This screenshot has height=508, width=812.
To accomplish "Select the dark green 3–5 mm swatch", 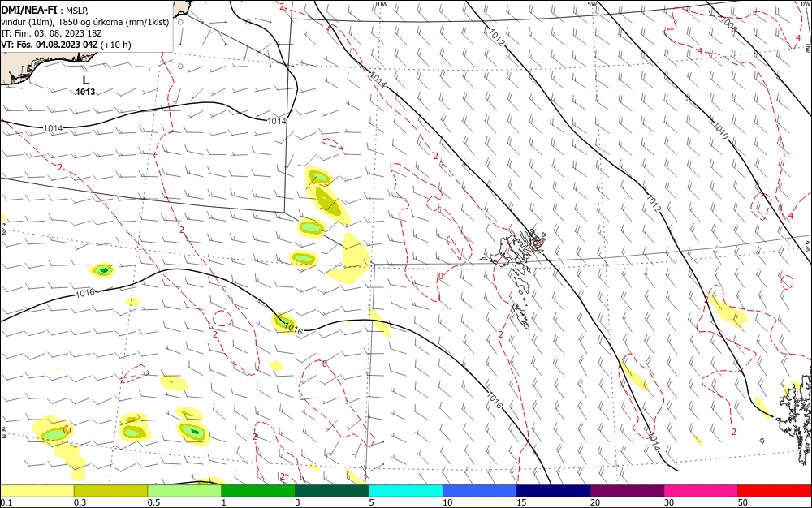I will [x=332, y=491].
